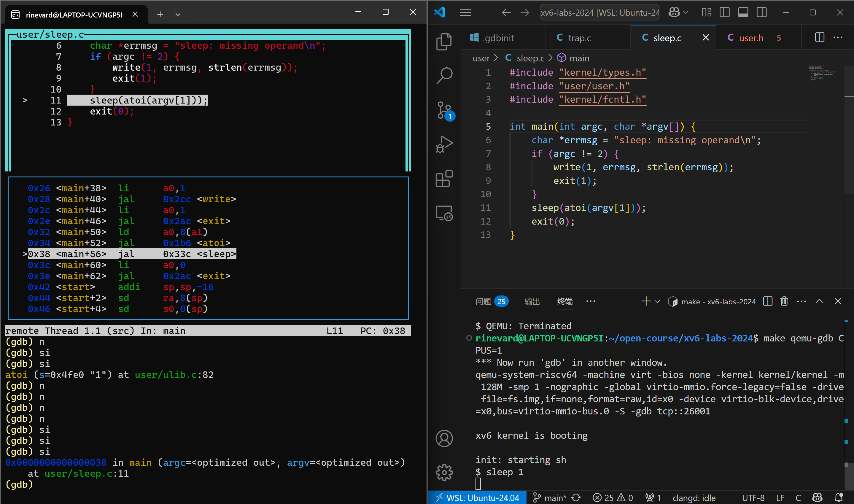Open the Extensions view icon

[444, 179]
